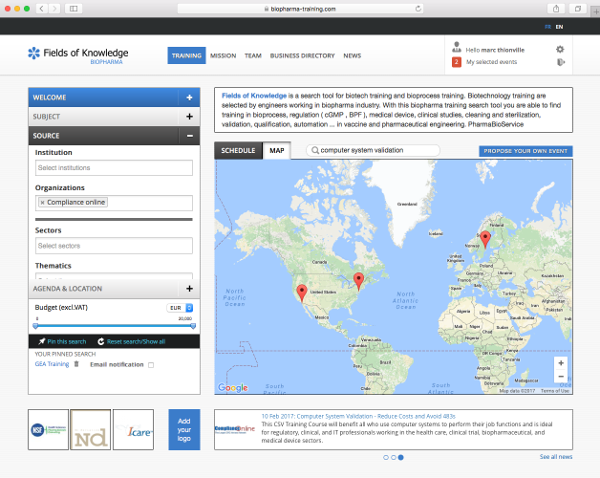The height and width of the screenshot is (478, 600).
Task: Go back in Safari
Action: 42,8
